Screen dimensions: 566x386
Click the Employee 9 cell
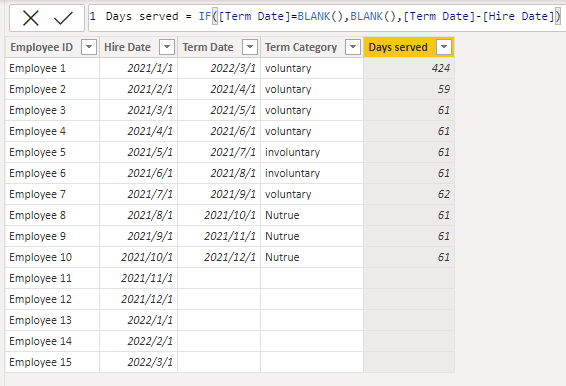pyautogui.click(x=52, y=236)
